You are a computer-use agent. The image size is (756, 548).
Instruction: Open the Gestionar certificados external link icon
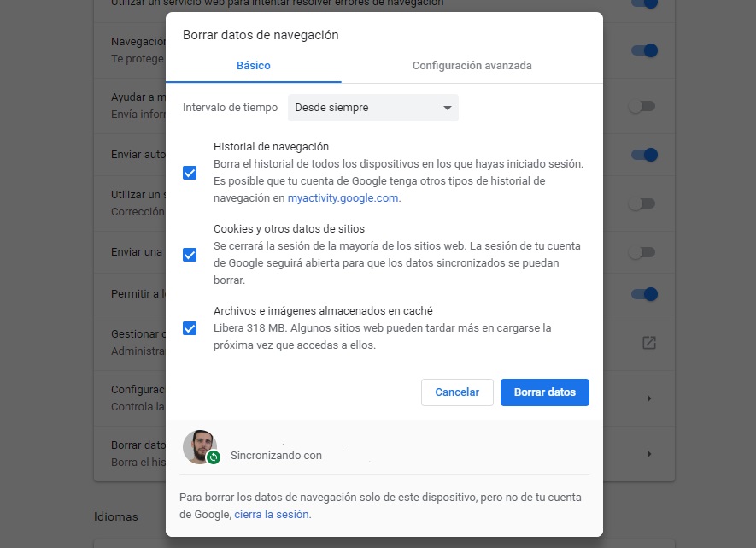pos(648,341)
